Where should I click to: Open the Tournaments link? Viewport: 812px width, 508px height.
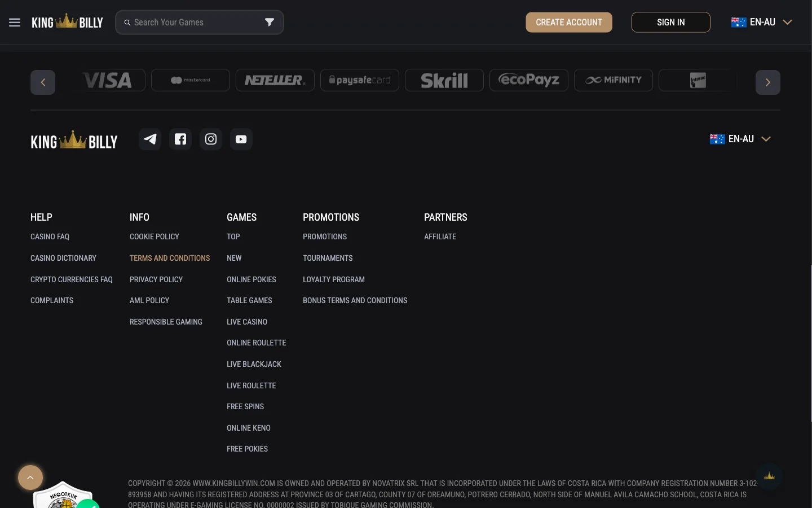pos(328,258)
